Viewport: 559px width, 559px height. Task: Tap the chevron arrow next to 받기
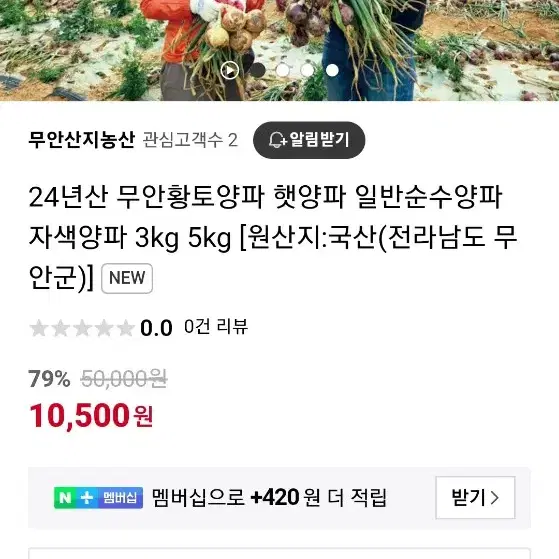pyautogui.click(x=494, y=498)
